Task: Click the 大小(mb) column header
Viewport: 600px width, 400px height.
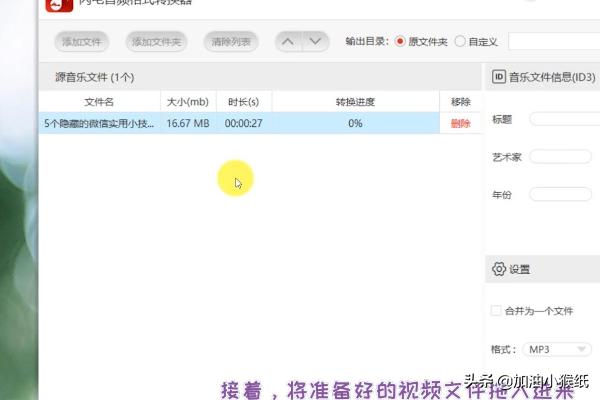Action: click(188, 102)
